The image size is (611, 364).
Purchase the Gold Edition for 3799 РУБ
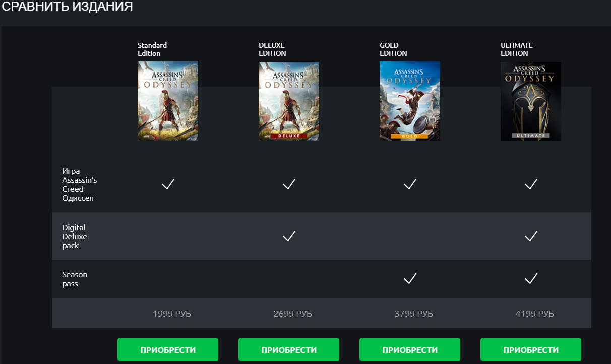point(410,350)
